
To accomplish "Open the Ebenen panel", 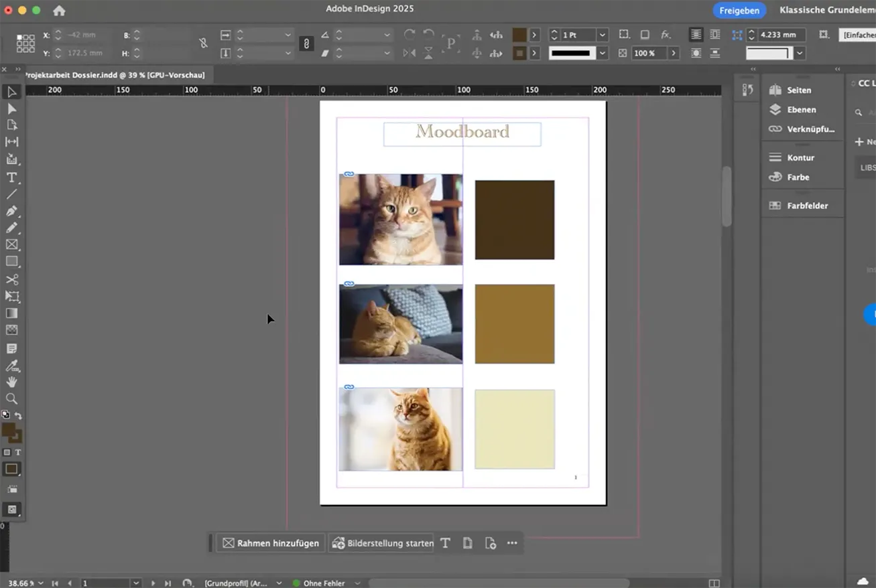I will (802, 109).
